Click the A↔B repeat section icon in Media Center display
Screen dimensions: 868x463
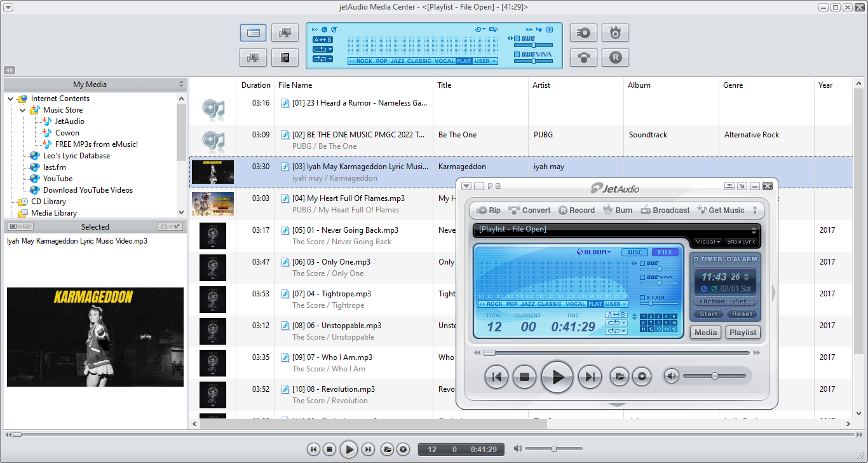click(x=323, y=39)
